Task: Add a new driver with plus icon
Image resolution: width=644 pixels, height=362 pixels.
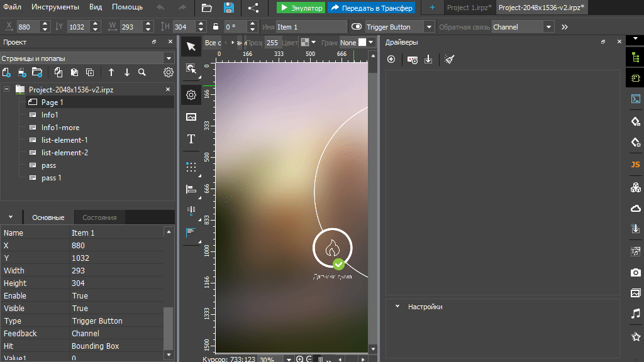Action: coord(391,59)
